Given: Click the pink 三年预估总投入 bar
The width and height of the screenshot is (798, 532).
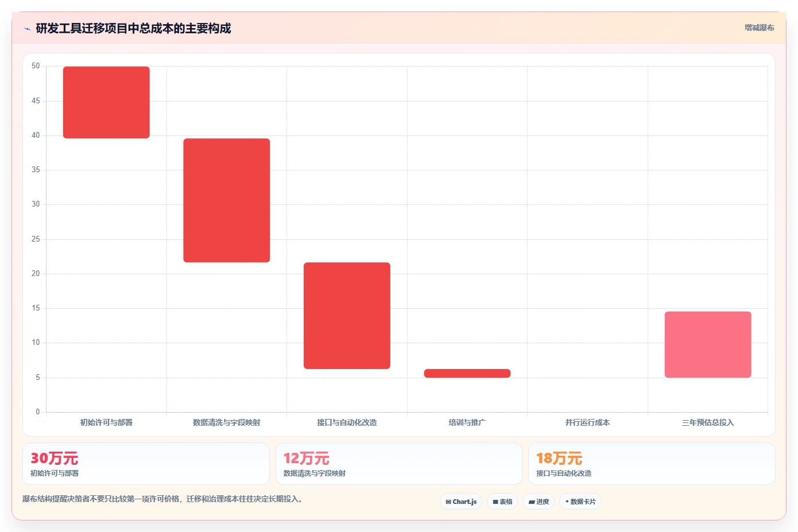Looking at the screenshot, I should pos(708,344).
